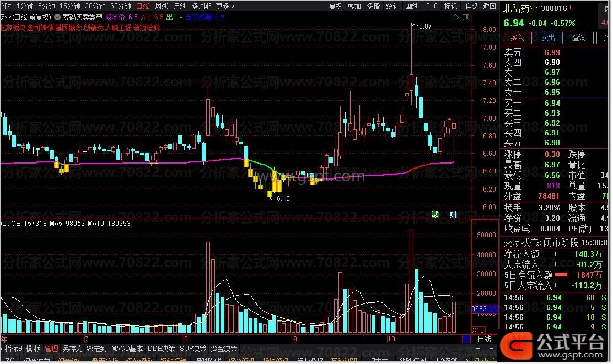This screenshot has height=364, width=613.
Task: Click the blue minus box on the time axis
Action: (465, 339)
